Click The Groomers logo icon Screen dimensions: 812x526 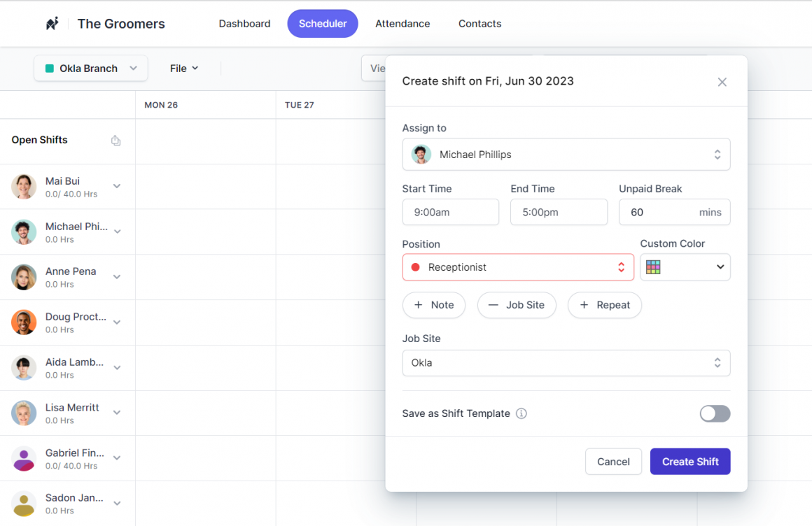52,24
